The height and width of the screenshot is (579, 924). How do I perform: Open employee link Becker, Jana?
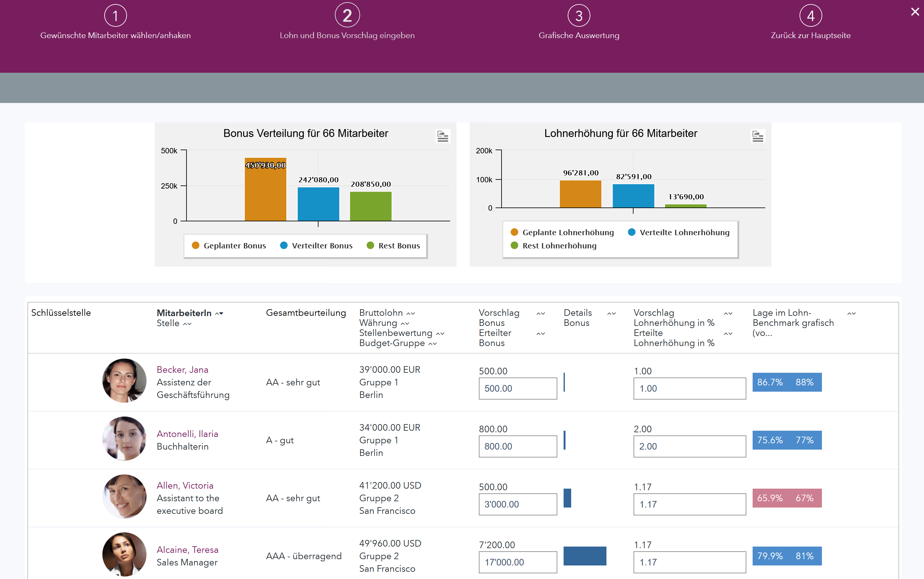point(182,370)
